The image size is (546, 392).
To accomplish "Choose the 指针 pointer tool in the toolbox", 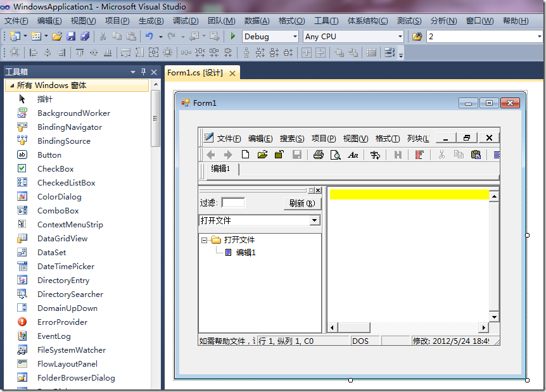I will (44, 99).
